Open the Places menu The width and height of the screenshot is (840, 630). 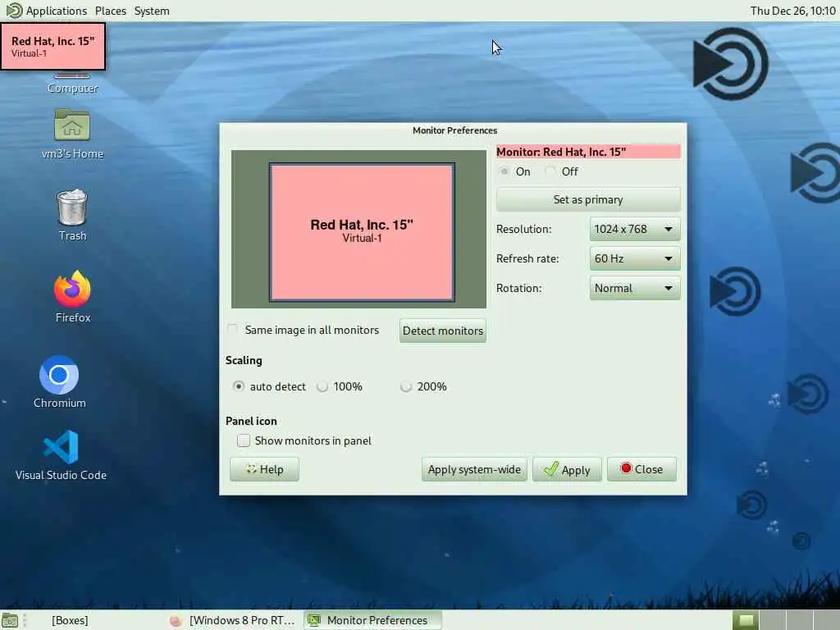(x=111, y=11)
